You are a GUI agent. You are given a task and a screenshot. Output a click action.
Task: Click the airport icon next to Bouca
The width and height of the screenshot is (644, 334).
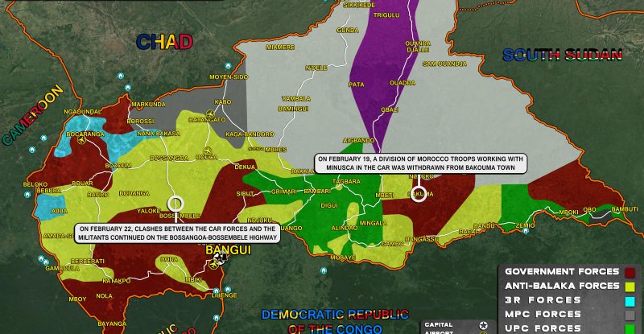pos(208,151)
